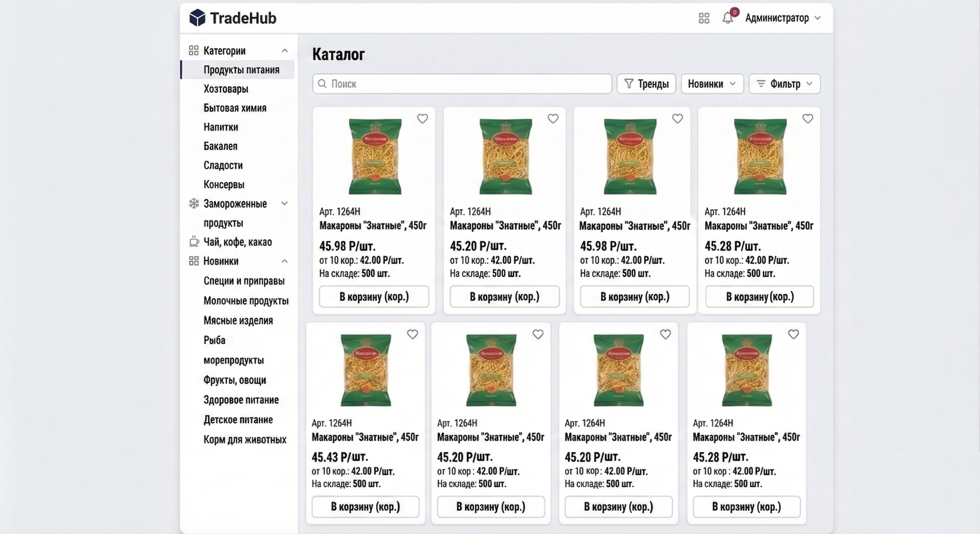Viewport: 980px width, 534px height.
Task: Add first product to cart via В корзину (кор.)
Action: click(374, 297)
